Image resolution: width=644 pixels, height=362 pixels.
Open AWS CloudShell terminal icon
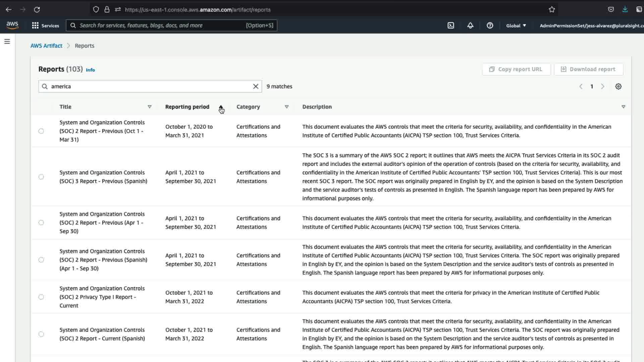pos(451,25)
